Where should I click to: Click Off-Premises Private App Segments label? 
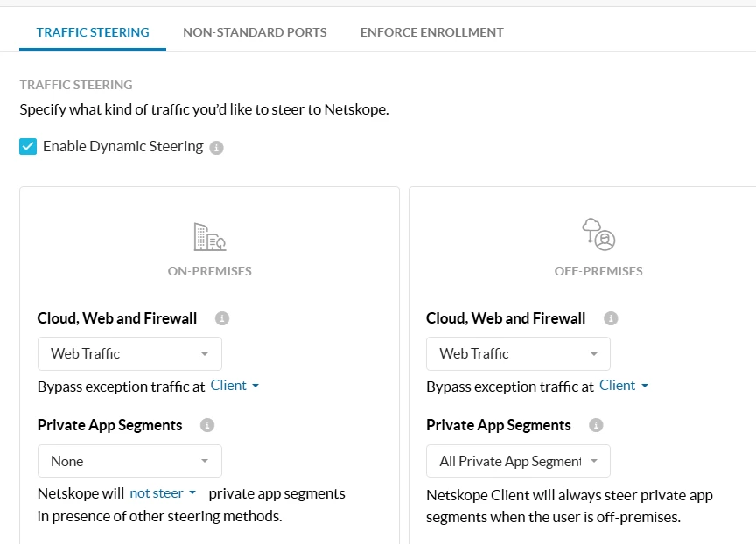499,425
